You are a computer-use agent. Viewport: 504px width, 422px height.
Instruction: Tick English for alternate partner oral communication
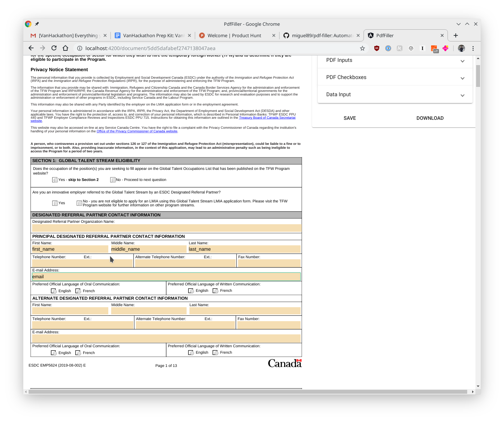(x=54, y=353)
